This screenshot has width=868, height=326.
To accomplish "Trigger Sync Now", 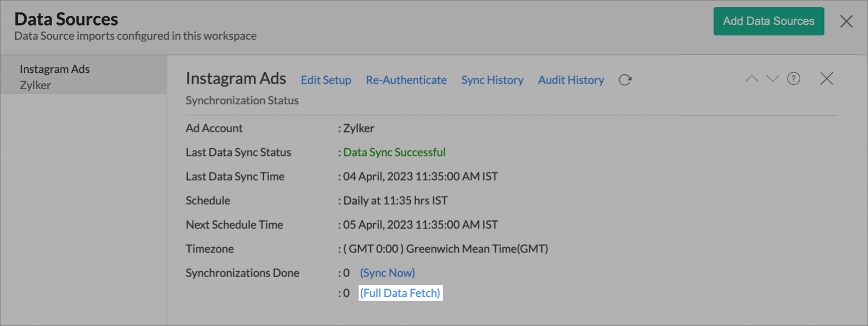I will (387, 273).
